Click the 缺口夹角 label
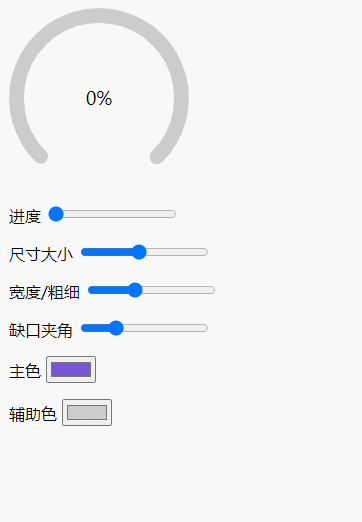The width and height of the screenshot is (362, 522). (x=41, y=331)
